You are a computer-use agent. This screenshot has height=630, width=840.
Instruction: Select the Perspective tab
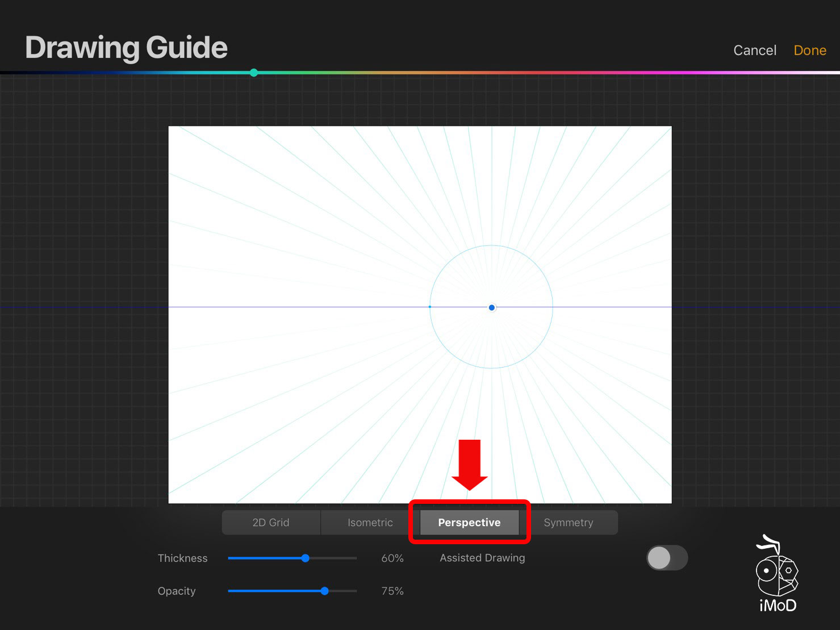pos(469,523)
